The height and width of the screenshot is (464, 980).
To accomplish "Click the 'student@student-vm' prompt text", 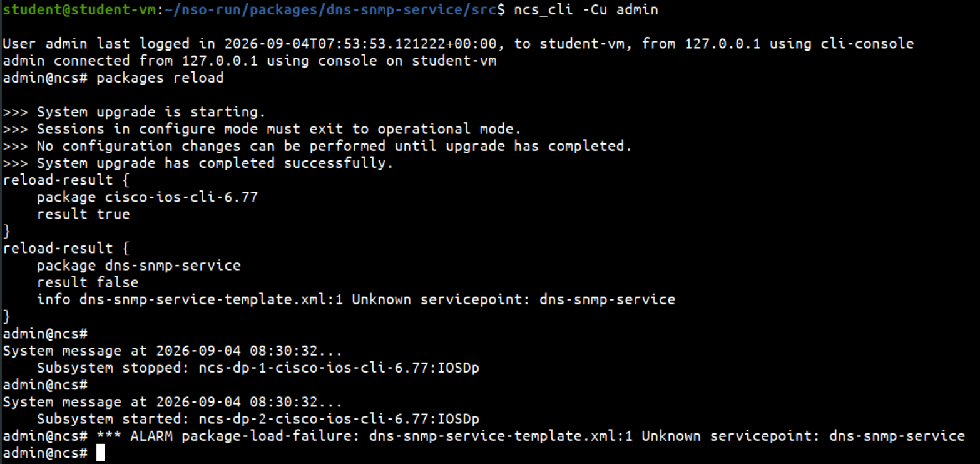I will click(x=79, y=10).
